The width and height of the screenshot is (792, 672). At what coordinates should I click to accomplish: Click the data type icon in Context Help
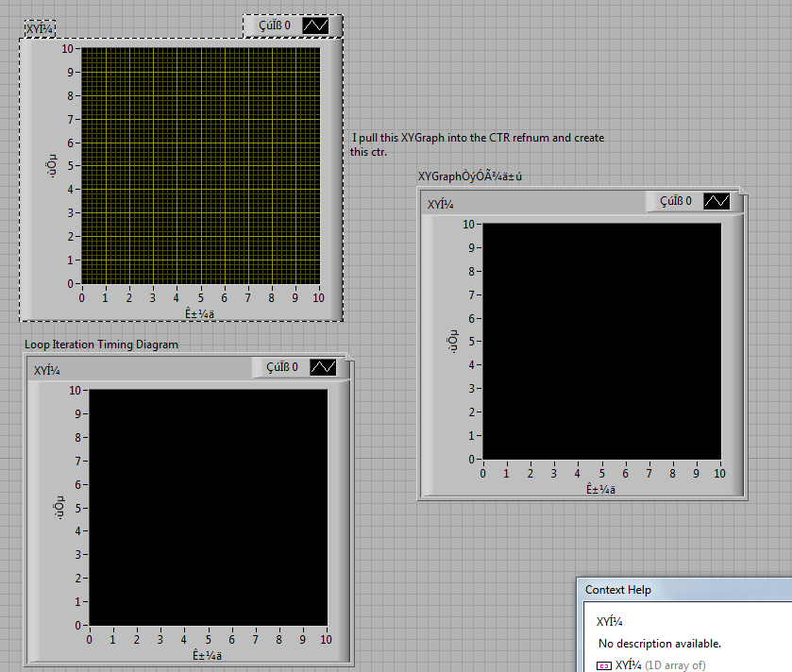coord(604,665)
